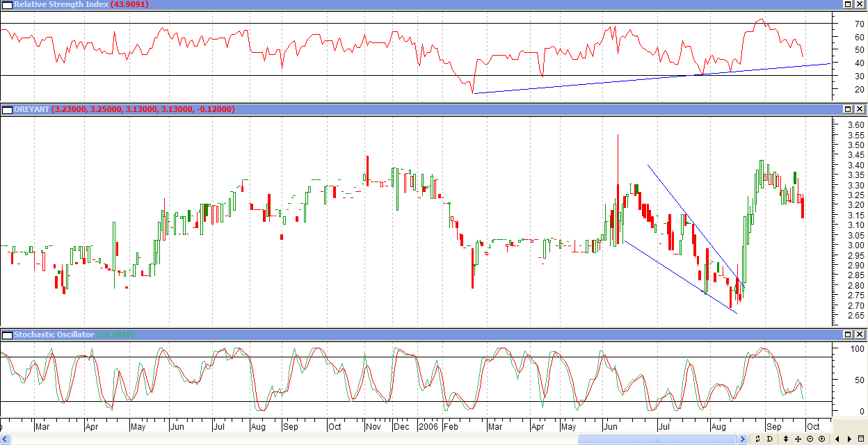
Task: Zoom in with the plus magnifier icon
Action: (x=821, y=439)
